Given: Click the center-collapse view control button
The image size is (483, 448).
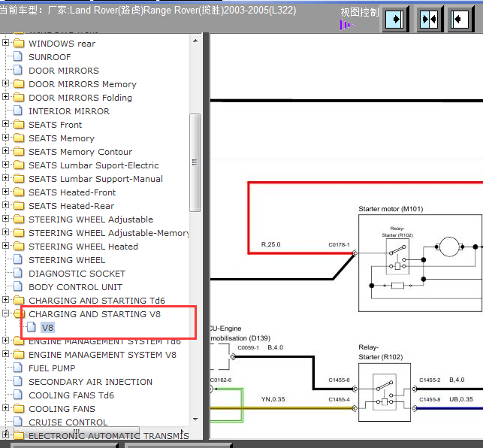Looking at the screenshot, I should [430, 19].
